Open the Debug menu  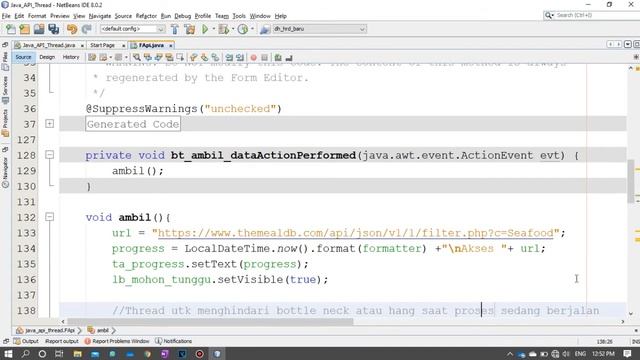coord(182,16)
